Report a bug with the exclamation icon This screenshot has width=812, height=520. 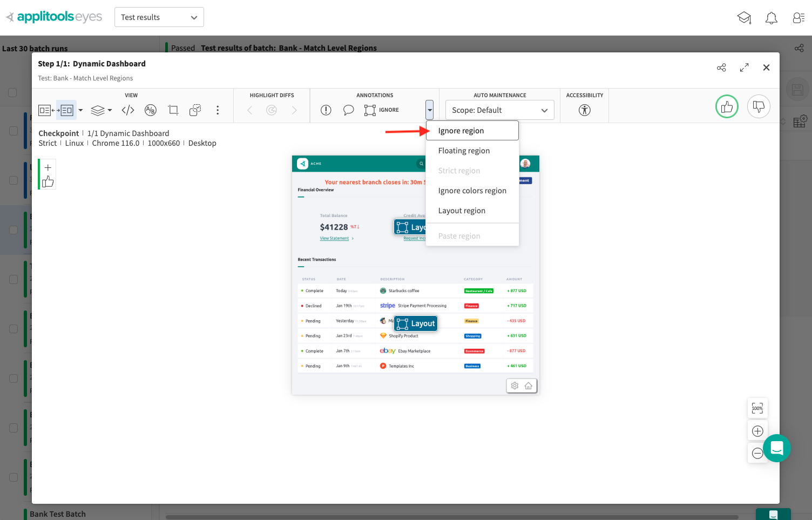[x=326, y=110]
